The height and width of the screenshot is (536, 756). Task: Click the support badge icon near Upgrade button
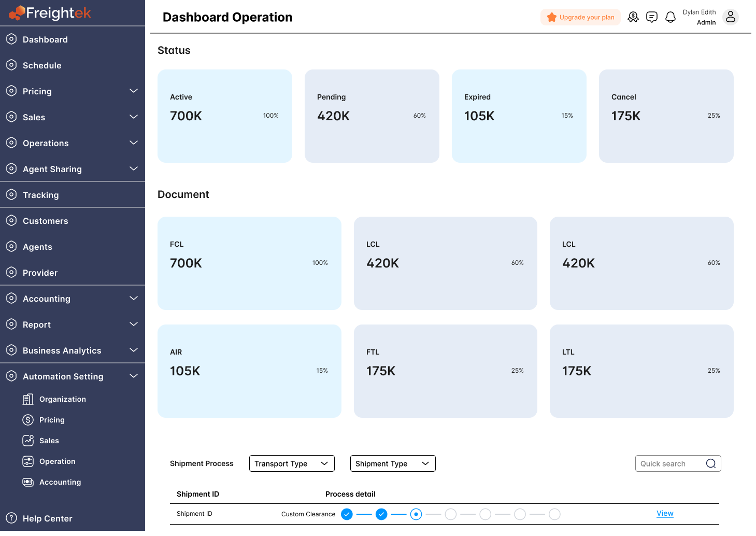[633, 17]
